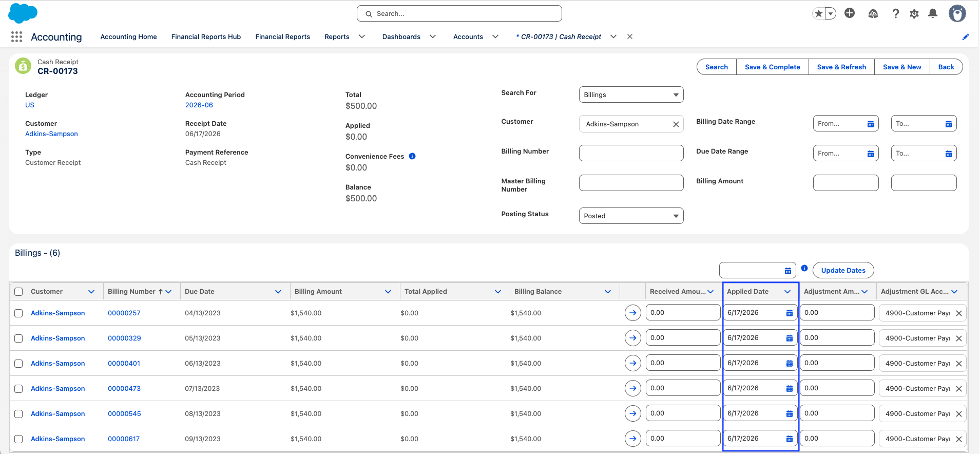Open the Help question mark icon
The image size is (980, 454).
coord(896,13)
